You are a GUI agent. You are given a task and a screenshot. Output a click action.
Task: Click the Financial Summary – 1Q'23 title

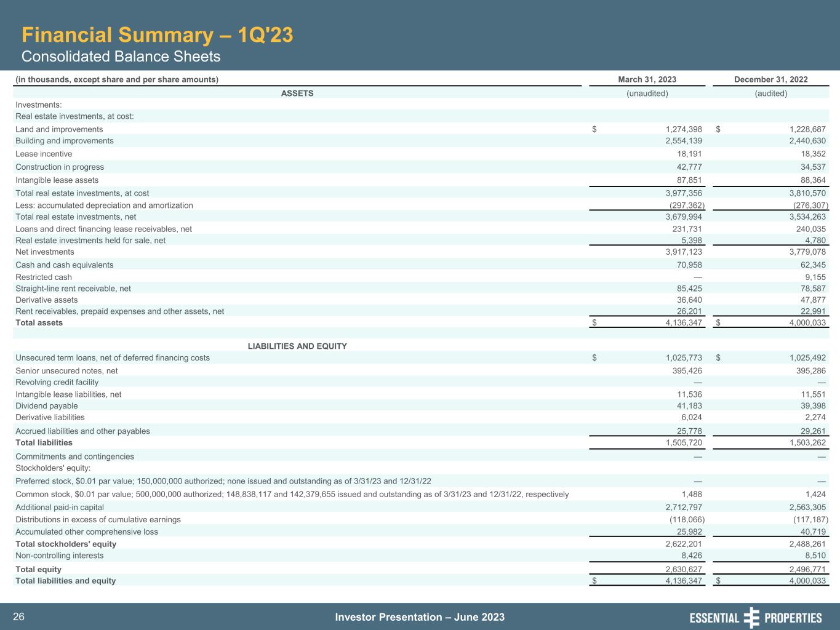coord(157,35)
